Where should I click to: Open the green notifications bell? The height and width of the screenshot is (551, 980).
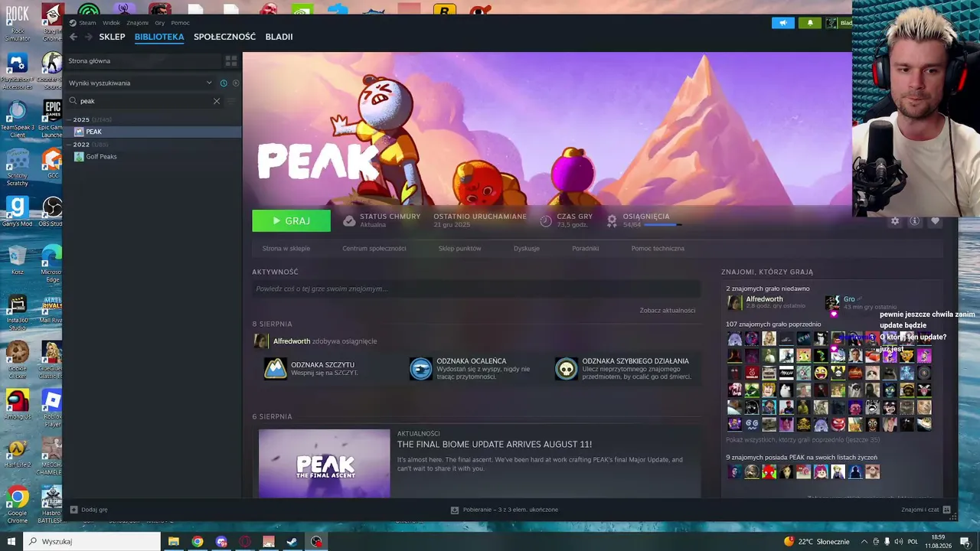point(810,23)
